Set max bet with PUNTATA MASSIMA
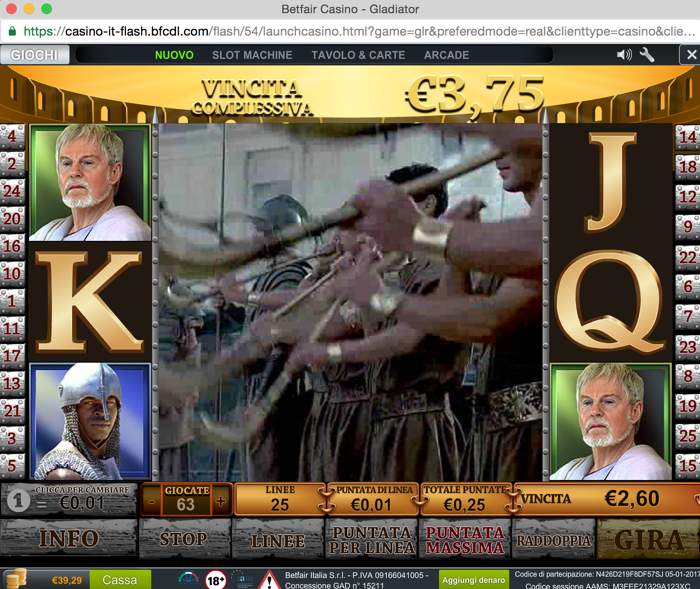 (x=465, y=540)
